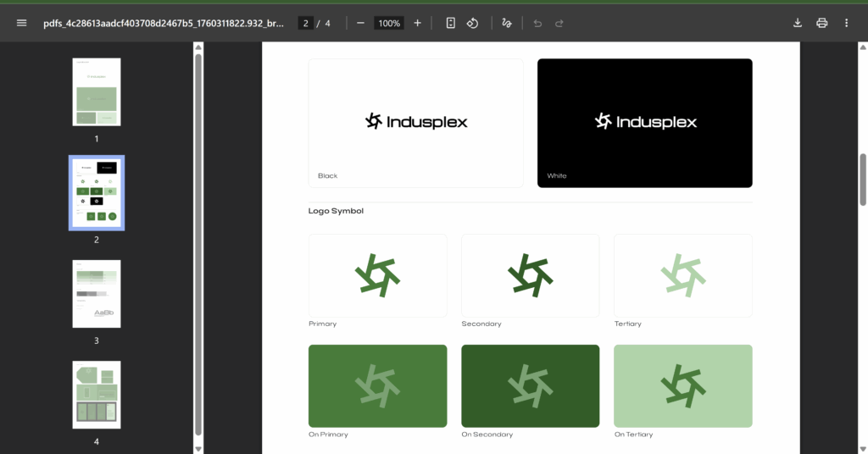Click the white Indusplex logo on black
Screen dimensions: 868x454
(644, 122)
